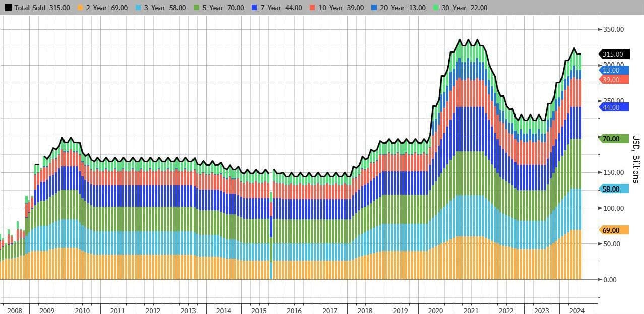Select the green 5-Year legend swatch
Screen dimensions: 644x314
coord(198,8)
